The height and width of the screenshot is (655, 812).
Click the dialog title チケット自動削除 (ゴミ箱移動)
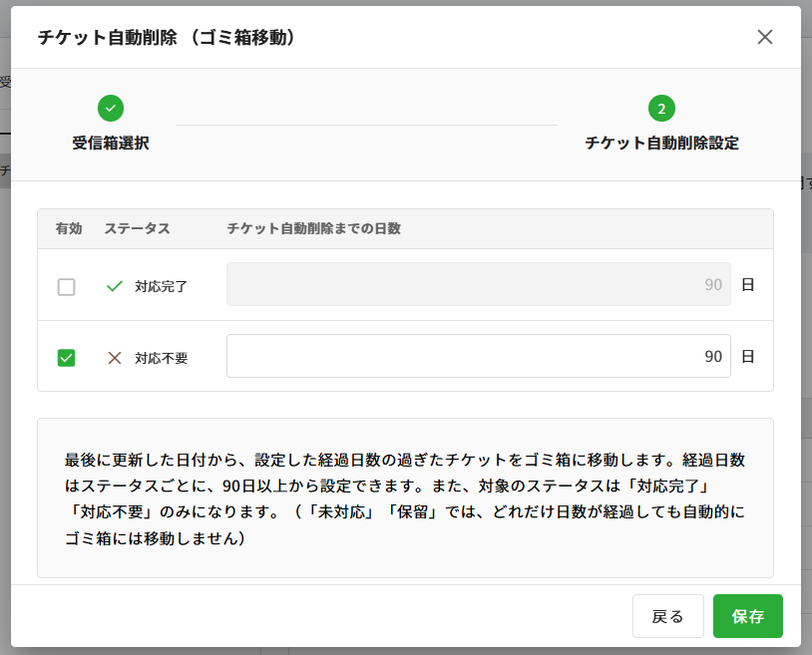pos(166,37)
